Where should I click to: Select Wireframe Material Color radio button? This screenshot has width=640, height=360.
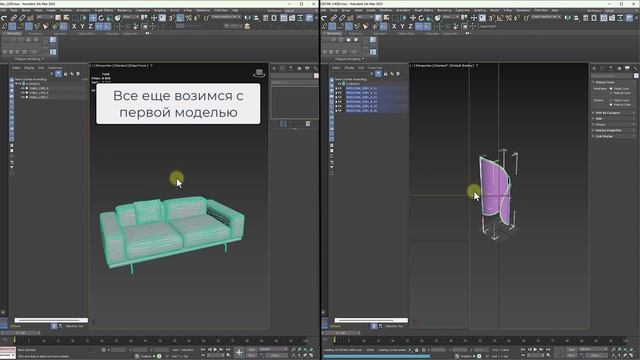point(611,93)
